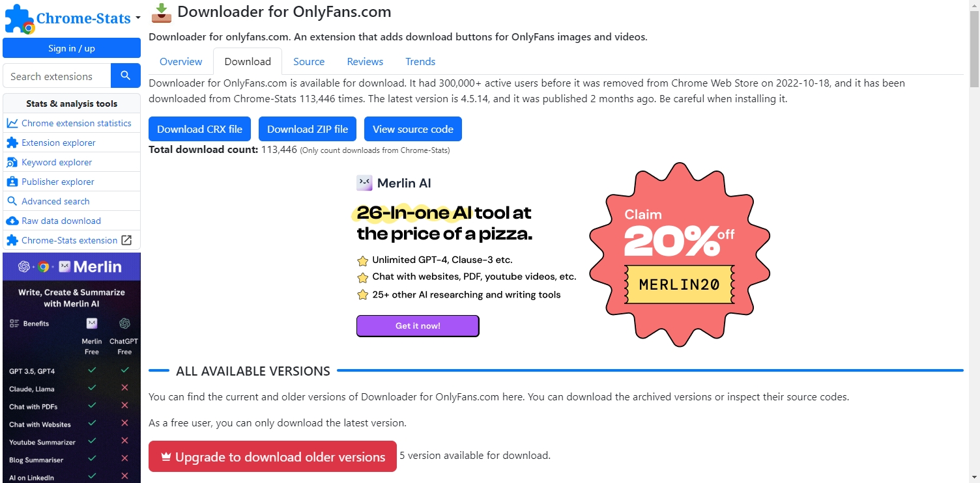
Task: Expand the Chrome-Stats dropdown caret
Action: [x=137, y=19]
